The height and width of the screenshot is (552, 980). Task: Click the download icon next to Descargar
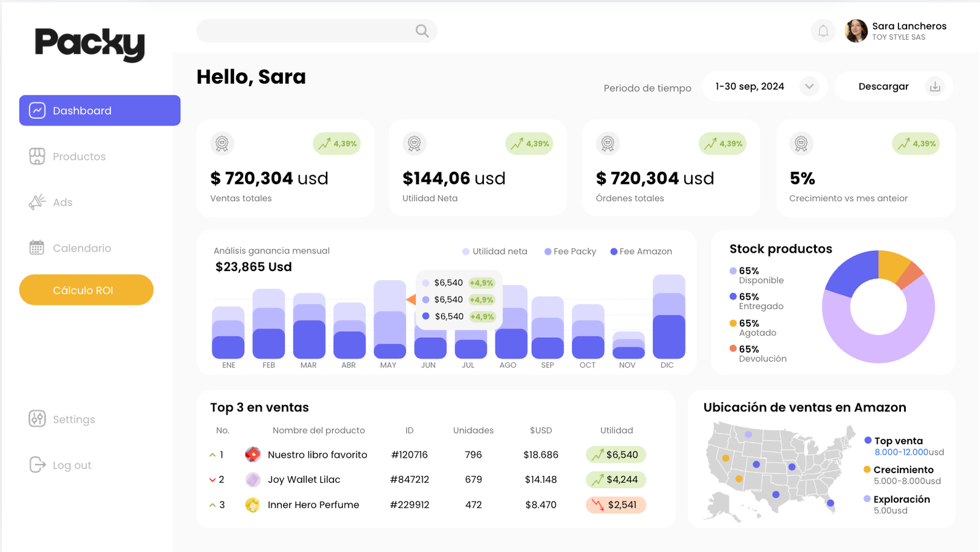(935, 86)
